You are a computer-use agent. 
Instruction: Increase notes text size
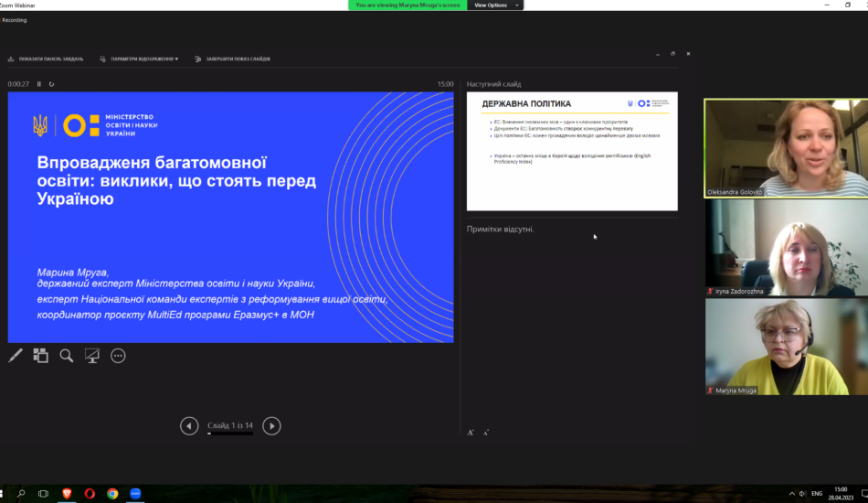471,433
